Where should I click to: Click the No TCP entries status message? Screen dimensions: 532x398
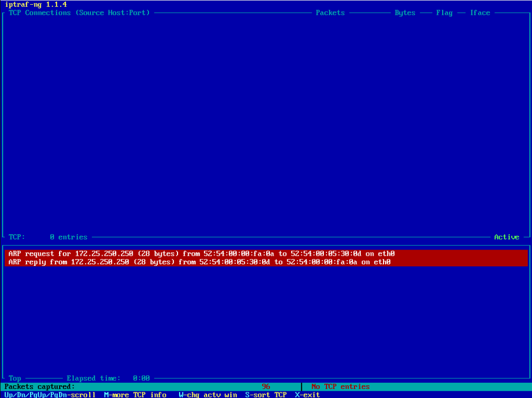pyautogui.click(x=340, y=386)
